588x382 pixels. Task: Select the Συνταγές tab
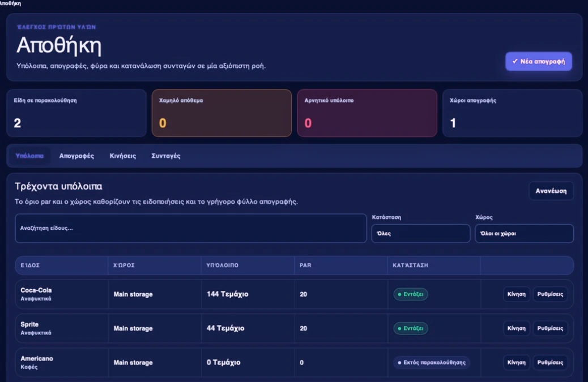166,156
